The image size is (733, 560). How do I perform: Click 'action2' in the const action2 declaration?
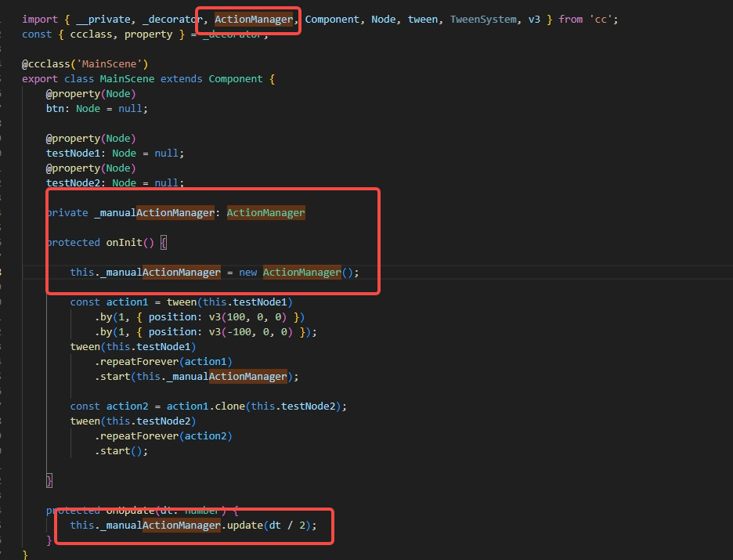(127, 406)
